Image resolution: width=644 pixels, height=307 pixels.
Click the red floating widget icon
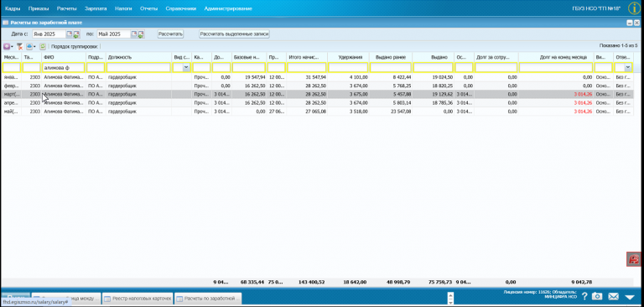coord(634,259)
